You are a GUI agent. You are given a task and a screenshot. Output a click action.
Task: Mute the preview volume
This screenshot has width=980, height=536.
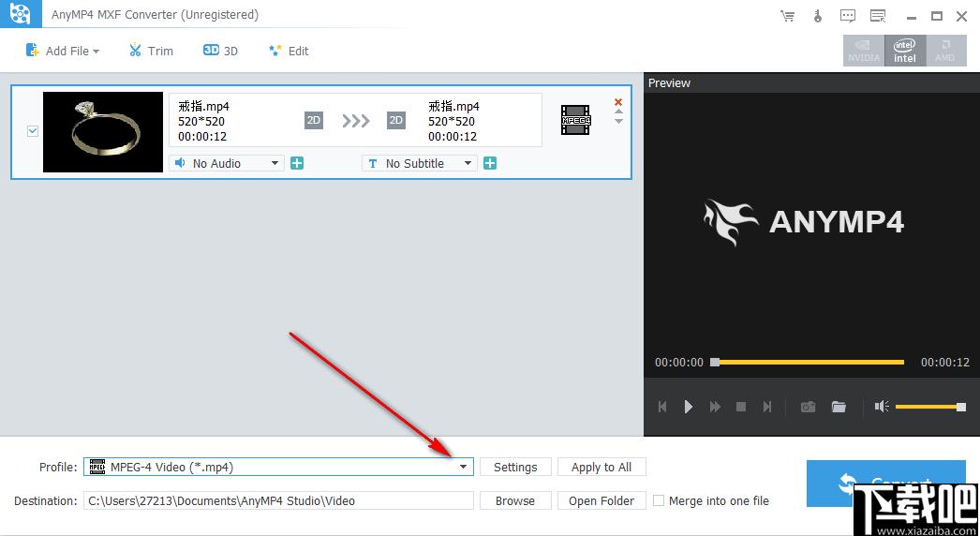click(882, 407)
